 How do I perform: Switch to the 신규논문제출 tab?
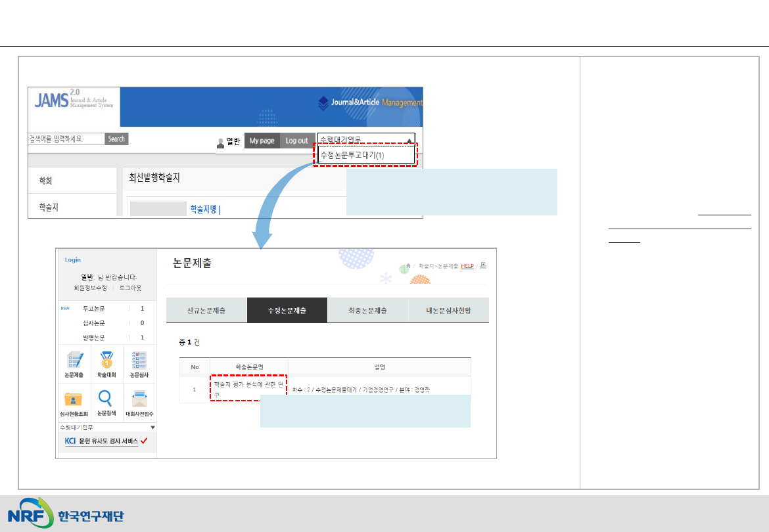(x=206, y=310)
